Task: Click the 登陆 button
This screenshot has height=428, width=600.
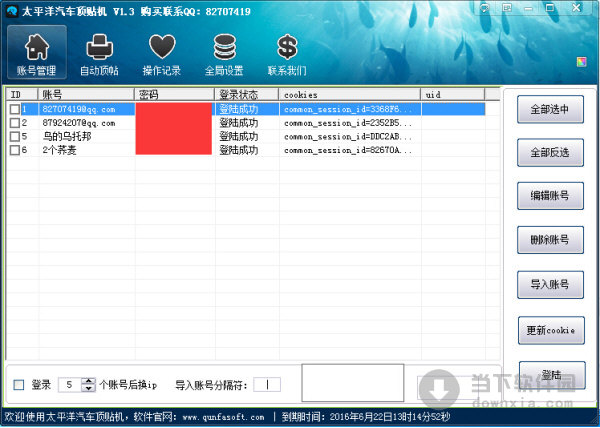Action: 552,375
